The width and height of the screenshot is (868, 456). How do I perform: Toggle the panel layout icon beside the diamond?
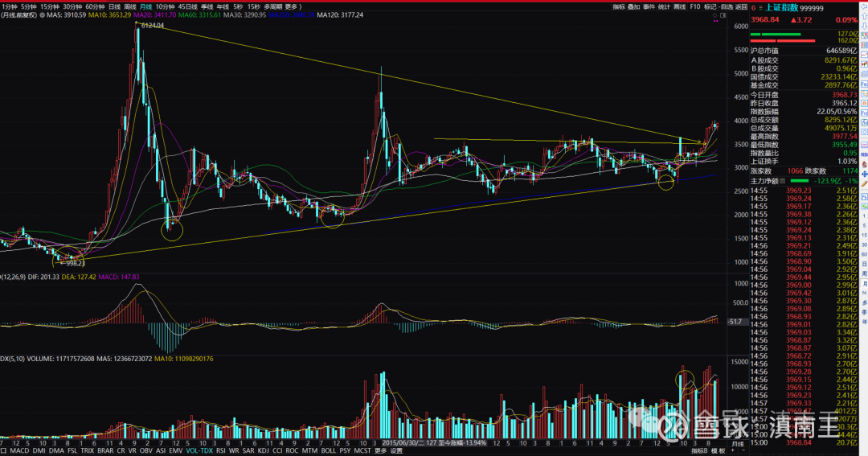pyautogui.click(x=723, y=15)
